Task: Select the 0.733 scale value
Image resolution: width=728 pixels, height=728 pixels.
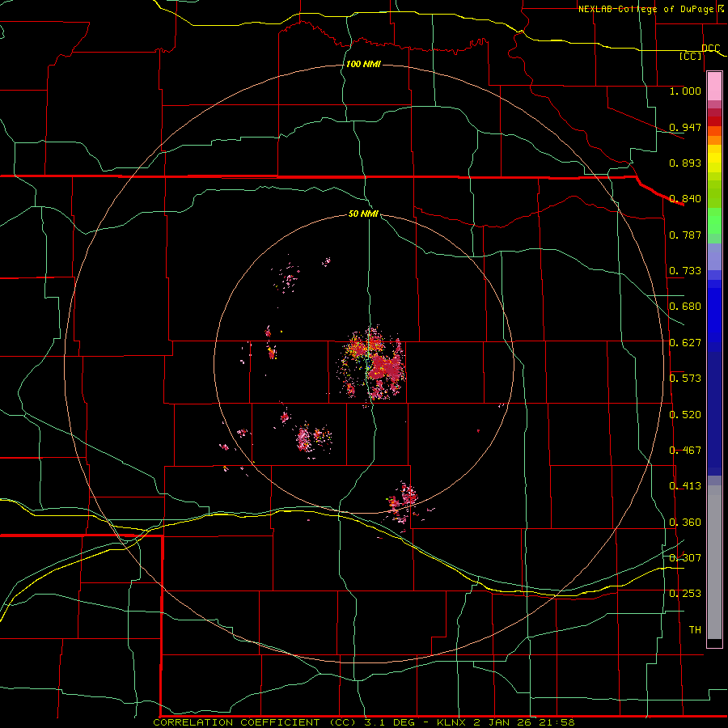Action: point(685,271)
